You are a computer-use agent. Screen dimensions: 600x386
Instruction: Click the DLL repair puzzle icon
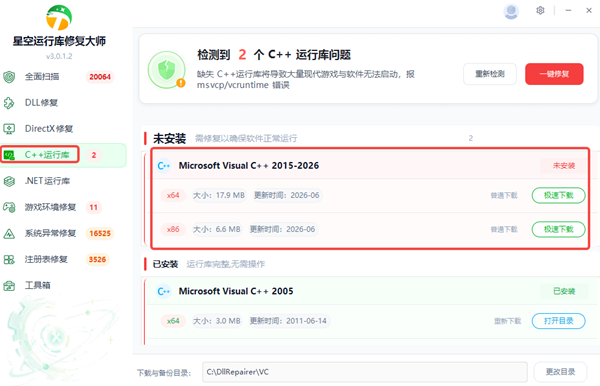pos(9,103)
